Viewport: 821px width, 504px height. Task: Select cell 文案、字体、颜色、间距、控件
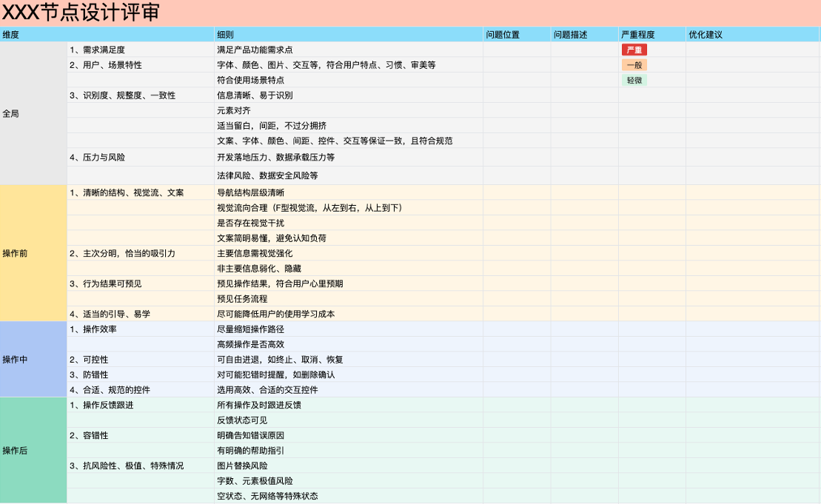click(349, 141)
